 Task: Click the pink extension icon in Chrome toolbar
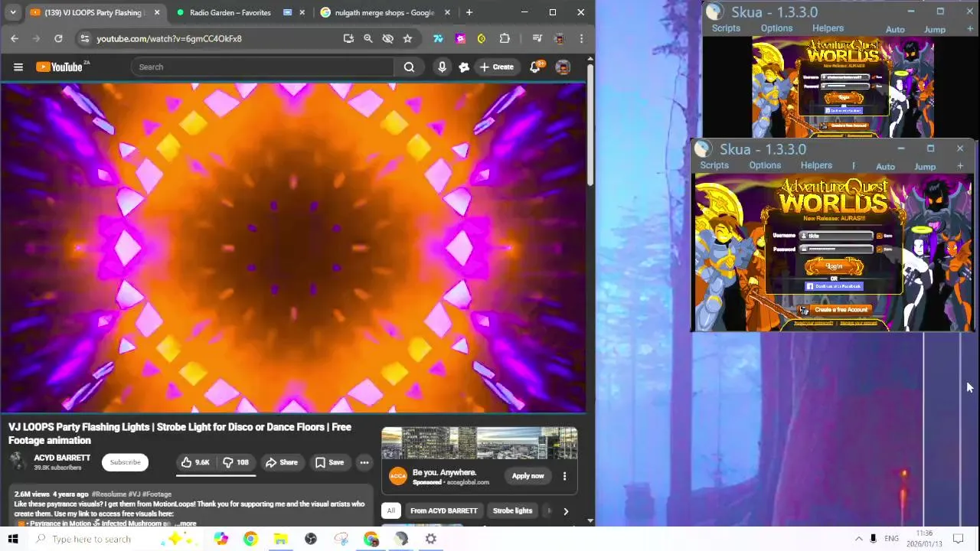pos(460,38)
